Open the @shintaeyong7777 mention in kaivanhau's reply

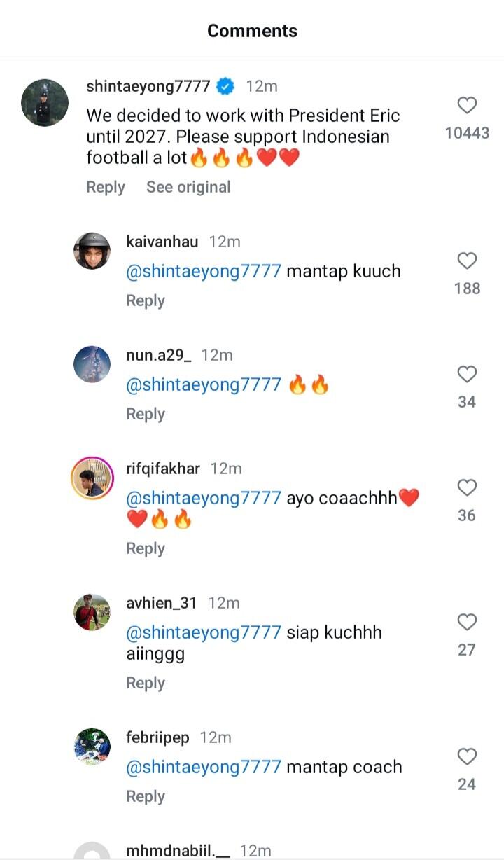[x=203, y=272]
